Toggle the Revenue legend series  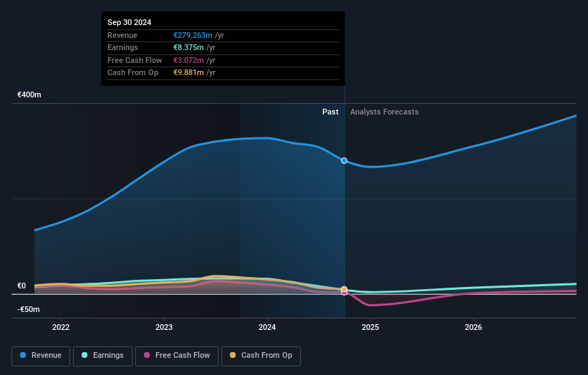[x=41, y=356]
